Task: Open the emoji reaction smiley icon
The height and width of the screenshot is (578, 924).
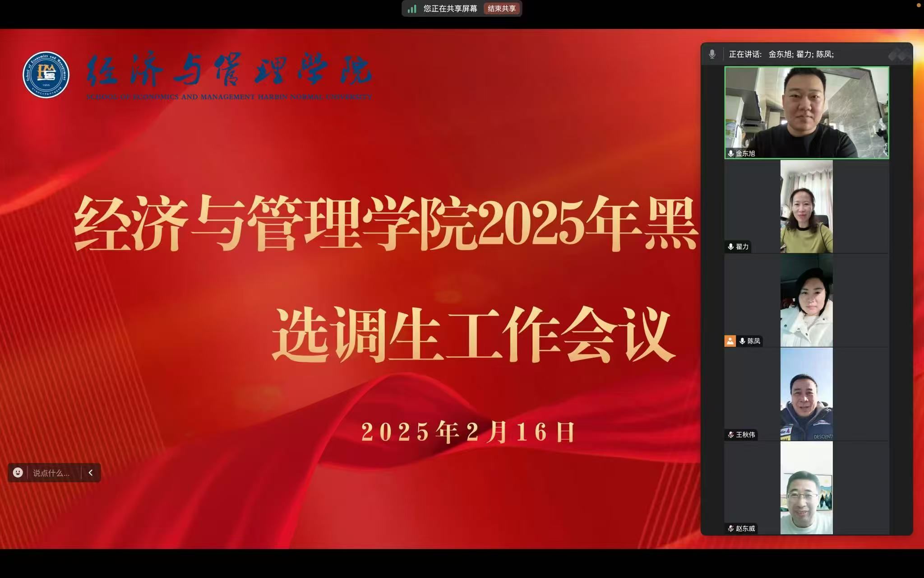Action: click(18, 472)
